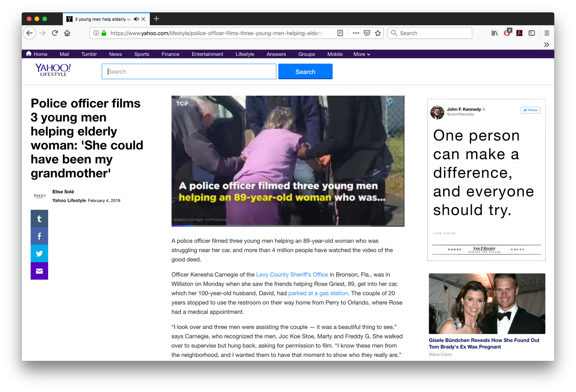The height and width of the screenshot is (392, 576).
Task: Open Lifestyle in the Yahoo nav bar
Action: coord(245,54)
